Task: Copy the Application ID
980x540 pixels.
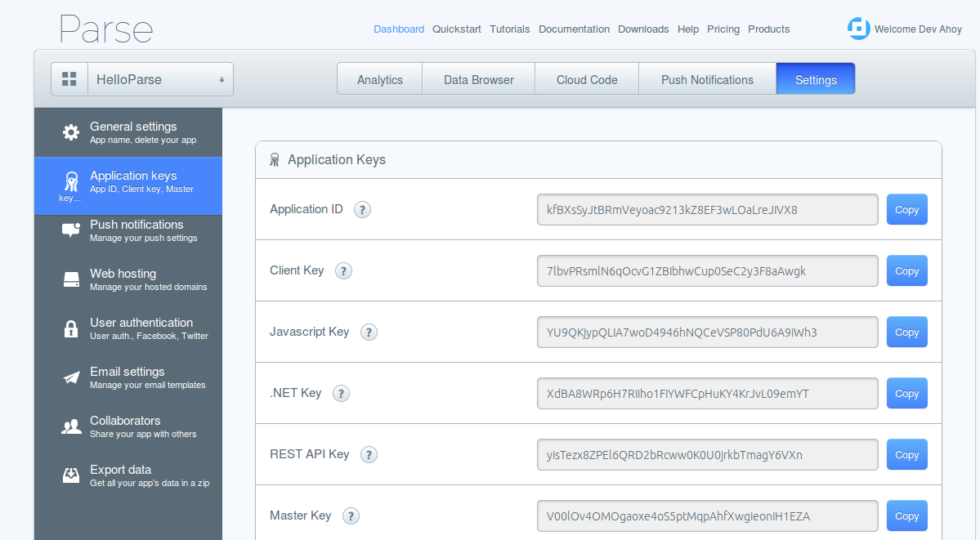Action: click(x=907, y=209)
